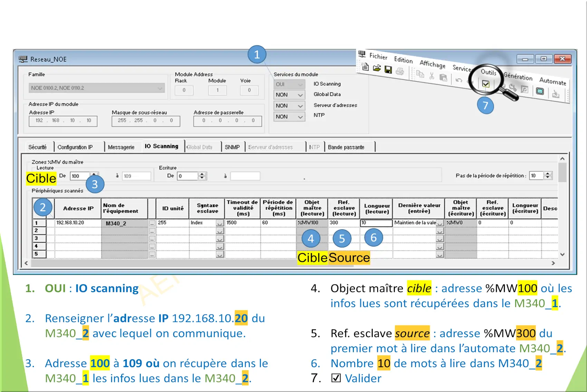Switch to the Configuration IP tab
The image size is (587, 392).
[75, 147]
